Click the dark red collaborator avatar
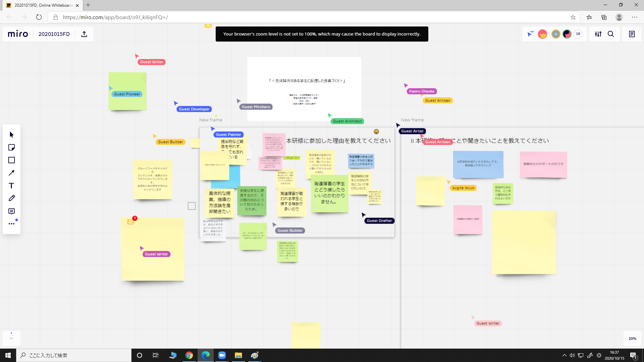 coord(567,34)
